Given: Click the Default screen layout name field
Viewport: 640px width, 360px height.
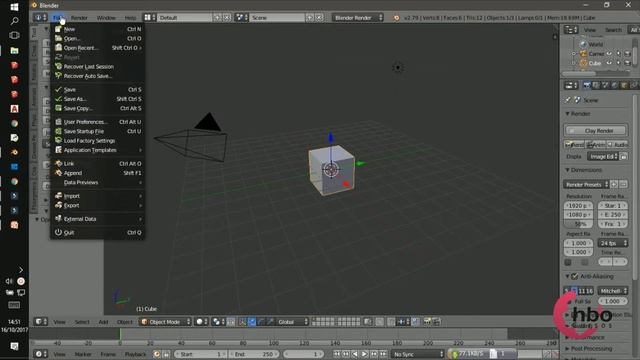Looking at the screenshot, I should point(184,18).
